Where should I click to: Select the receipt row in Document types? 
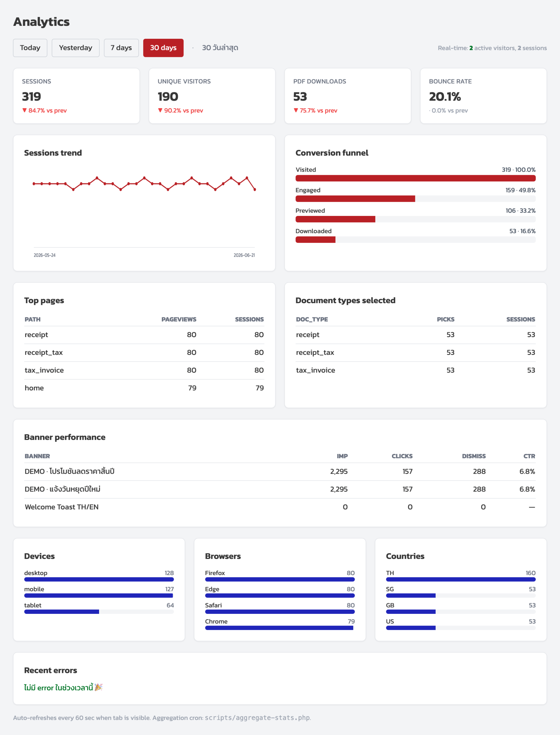point(415,334)
